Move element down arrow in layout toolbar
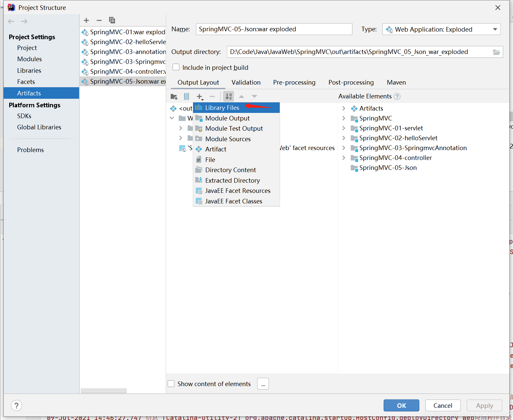The width and height of the screenshot is (513, 420). pos(254,96)
